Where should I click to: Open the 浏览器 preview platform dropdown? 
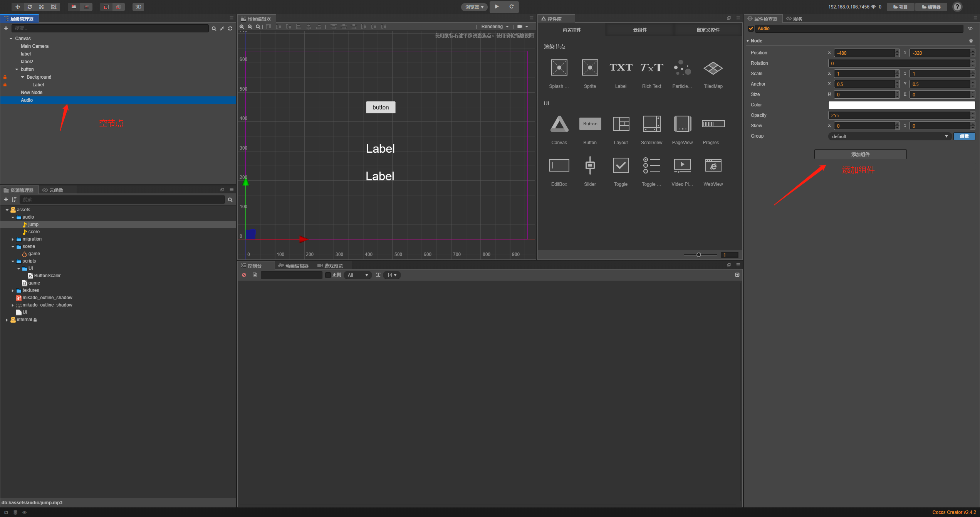coord(474,7)
